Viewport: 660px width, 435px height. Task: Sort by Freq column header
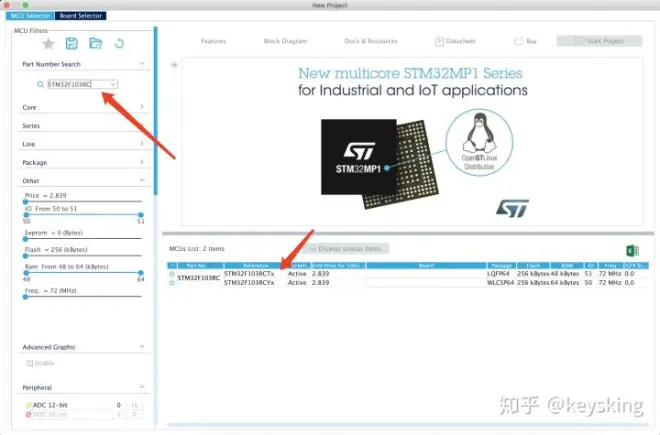tap(610, 265)
